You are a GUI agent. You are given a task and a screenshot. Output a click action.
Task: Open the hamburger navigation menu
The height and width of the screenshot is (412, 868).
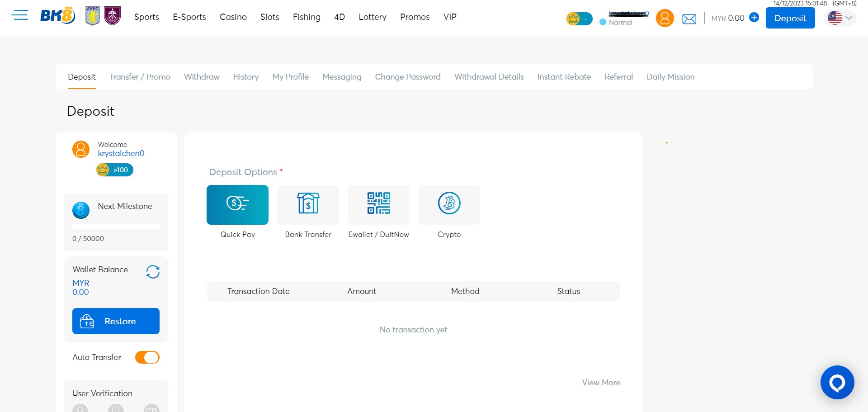(x=20, y=15)
